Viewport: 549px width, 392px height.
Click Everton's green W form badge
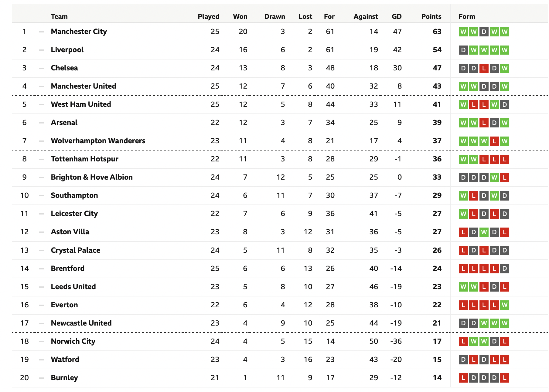point(505,305)
